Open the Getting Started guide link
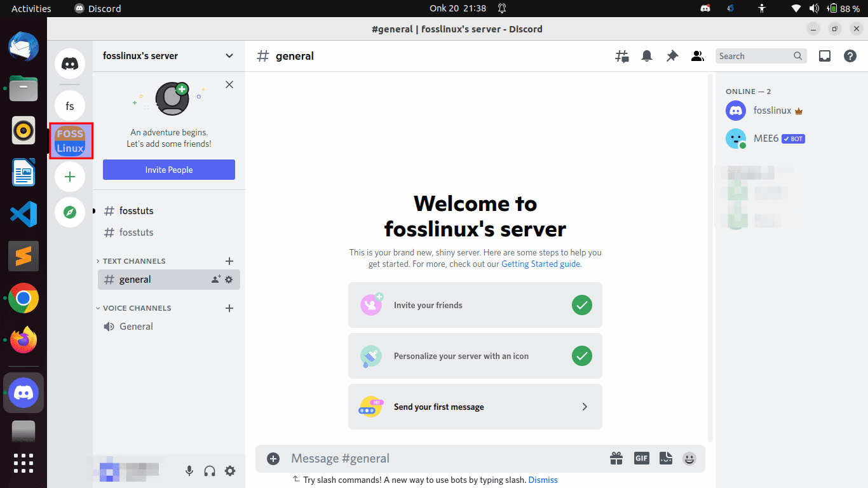This screenshot has width=868, height=488. (541, 264)
